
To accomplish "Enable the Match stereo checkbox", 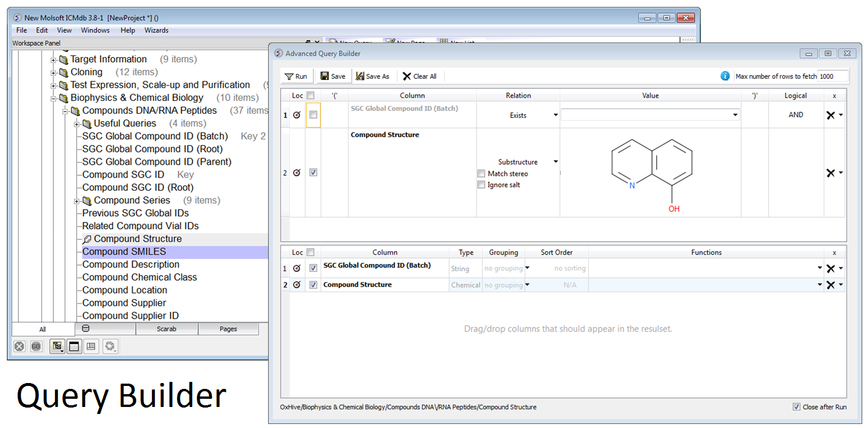I will pyautogui.click(x=481, y=173).
